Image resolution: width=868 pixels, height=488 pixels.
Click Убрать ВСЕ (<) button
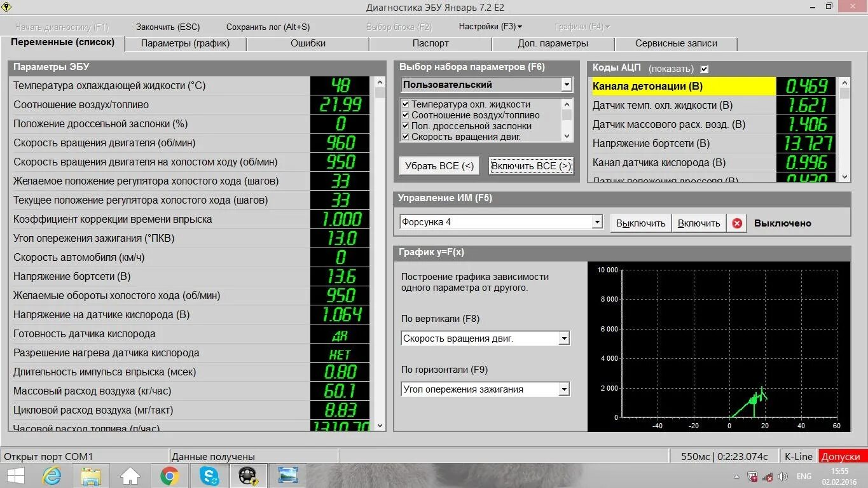click(439, 166)
